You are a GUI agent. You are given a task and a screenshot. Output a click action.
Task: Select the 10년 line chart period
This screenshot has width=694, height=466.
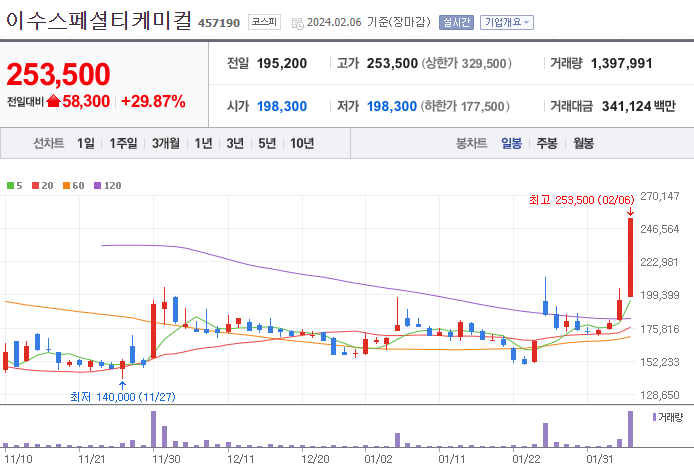click(302, 143)
